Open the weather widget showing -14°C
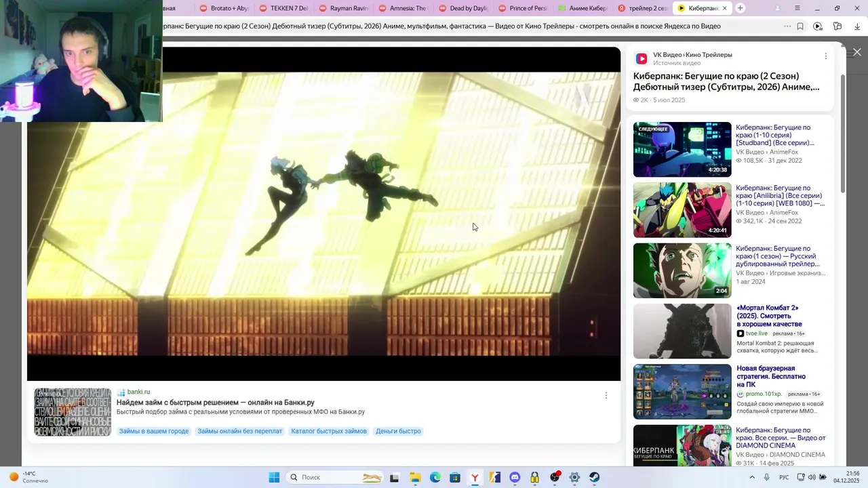The image size is (868, 488). [x=27, y=477]
